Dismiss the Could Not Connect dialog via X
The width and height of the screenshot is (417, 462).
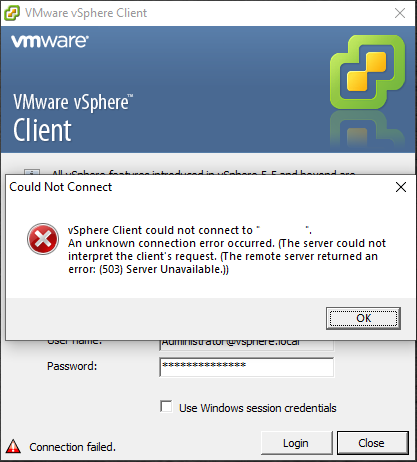click(x=401, y=187)
